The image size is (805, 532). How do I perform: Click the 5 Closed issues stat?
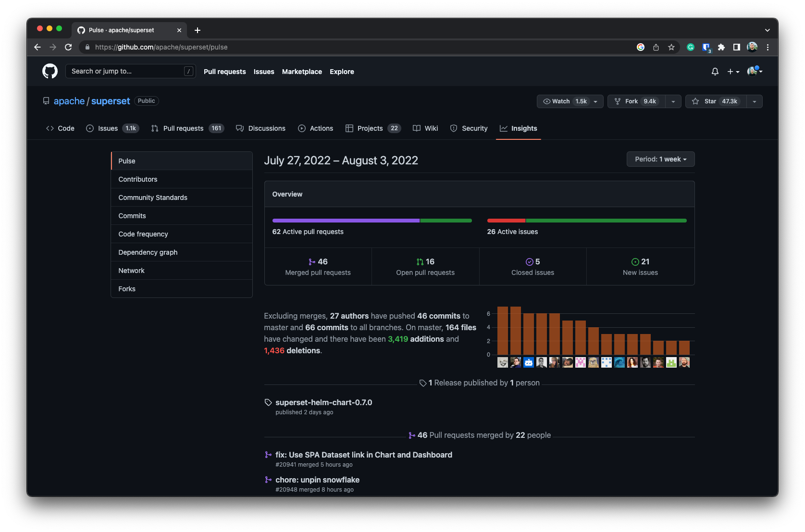pos(533,267)
